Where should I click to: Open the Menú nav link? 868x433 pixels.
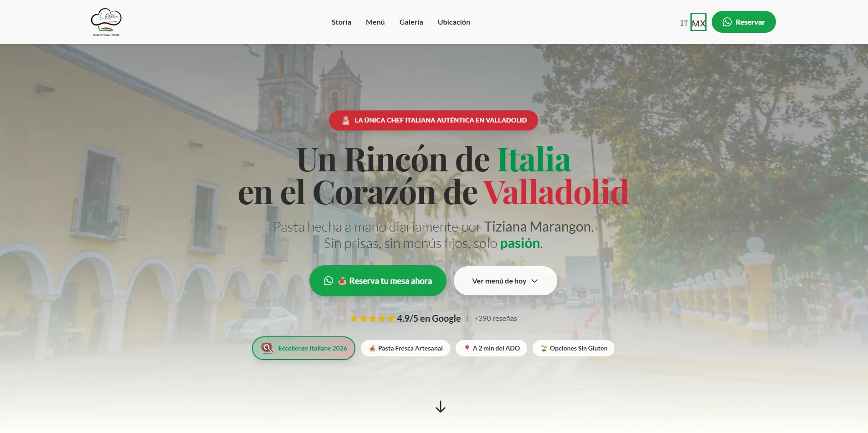coord(375,22)
